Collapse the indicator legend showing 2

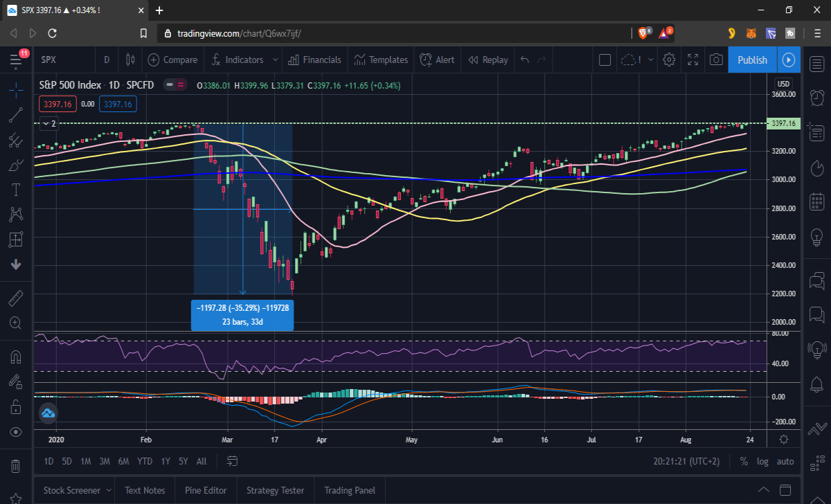(x=48, y=123)
